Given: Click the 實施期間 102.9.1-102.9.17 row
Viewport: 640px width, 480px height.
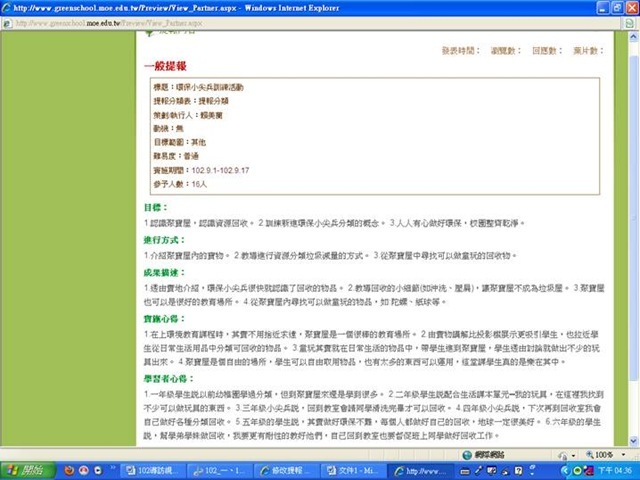Looking at the screenshot, I should point(201,170).
